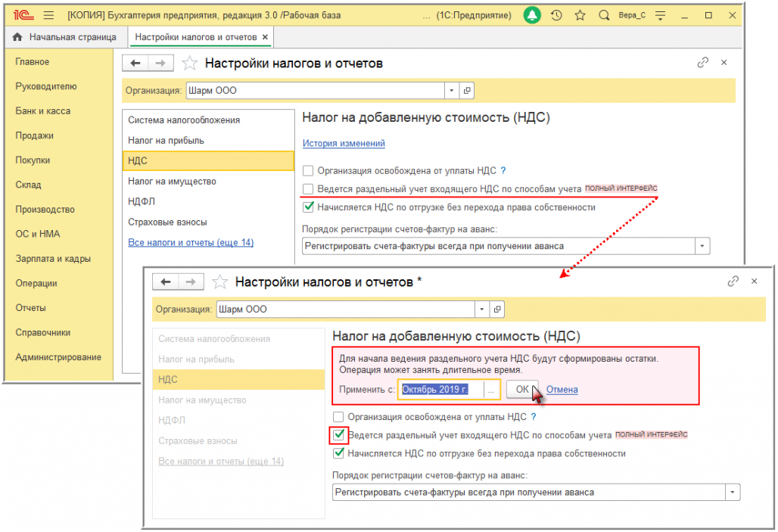The width and height of the screenshot is (778, 532).
Task: Open Операции section in sidebar
Action: coord(36,283)
